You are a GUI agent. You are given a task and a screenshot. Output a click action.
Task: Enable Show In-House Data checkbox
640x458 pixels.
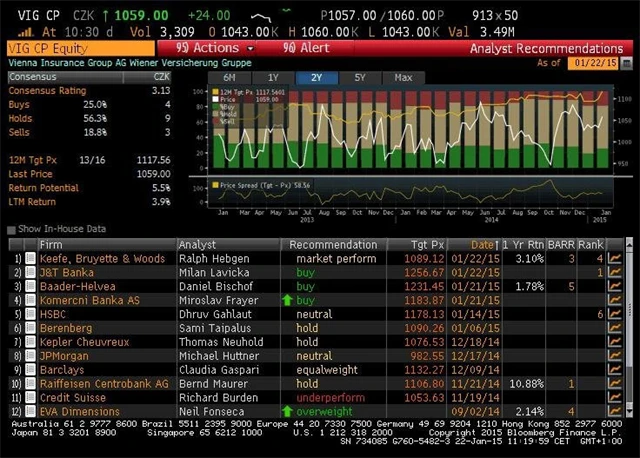(11, 230)
